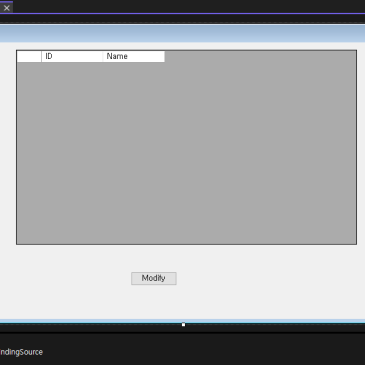Screen dimensions: 365x365
Task: Click the splitter line above the component tray
Action: click(x=182, y=332)
